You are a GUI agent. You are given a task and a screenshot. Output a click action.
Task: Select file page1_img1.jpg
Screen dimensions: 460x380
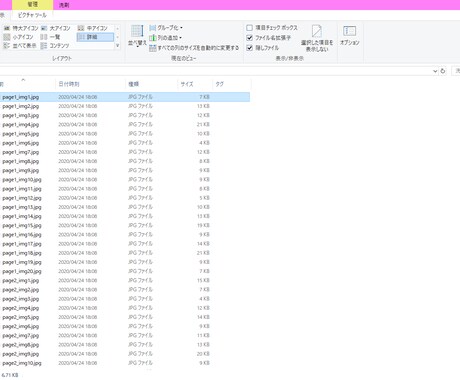pyautogui.click(x=125, y=97)
